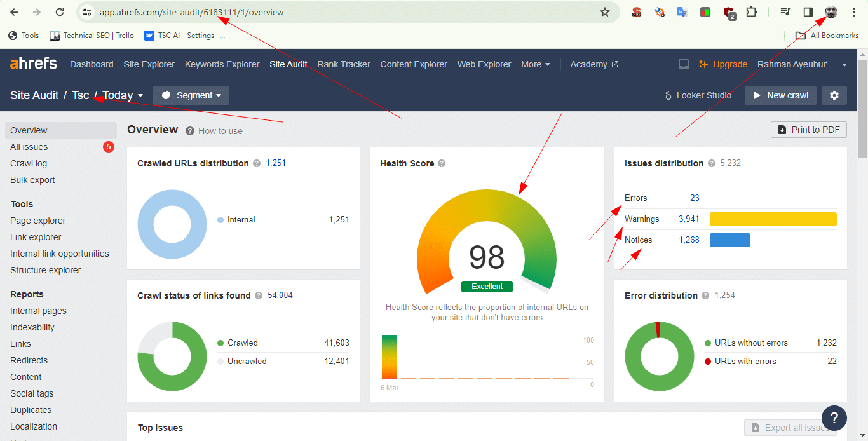The height and width of the screenshot is (441, 868).
Task: Click the site info icon in address bar
Action: click(88, 12)
